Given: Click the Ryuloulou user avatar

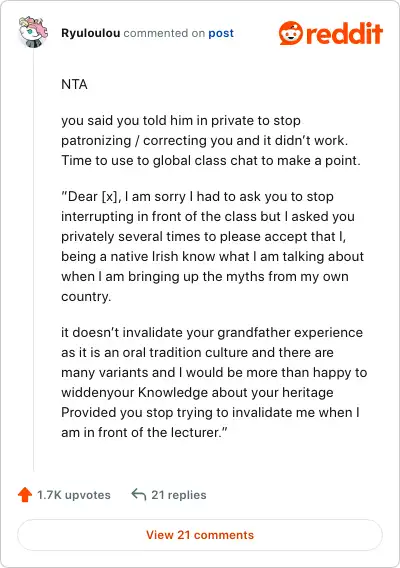Looking at the screenshot, I should pyautogui.click(x=33, y=32).
